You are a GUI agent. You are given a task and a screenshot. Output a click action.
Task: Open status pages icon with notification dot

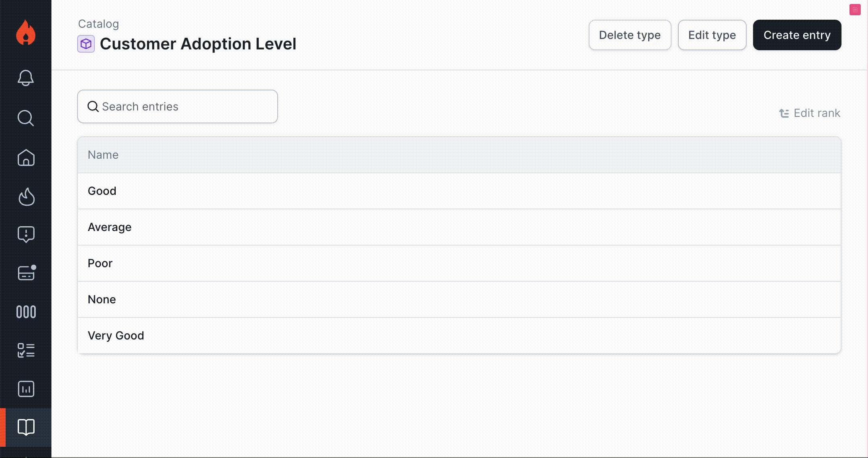tap(27, 273)
